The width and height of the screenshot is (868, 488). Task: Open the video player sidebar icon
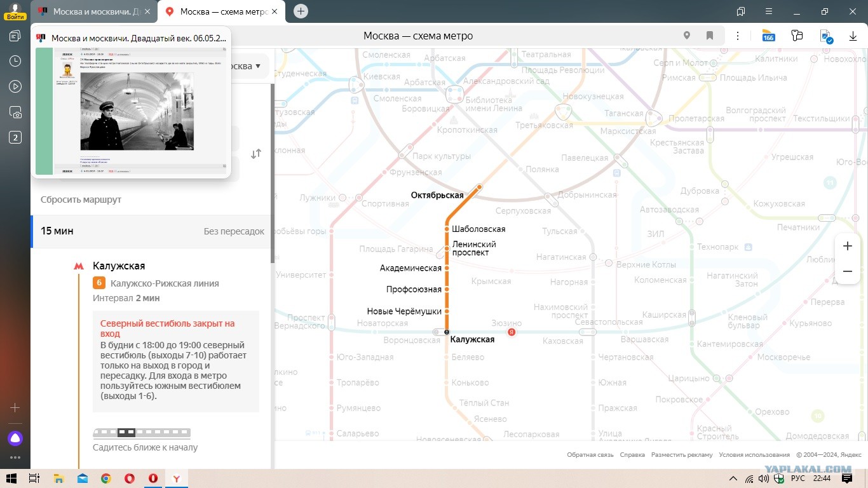coord(15,86)
